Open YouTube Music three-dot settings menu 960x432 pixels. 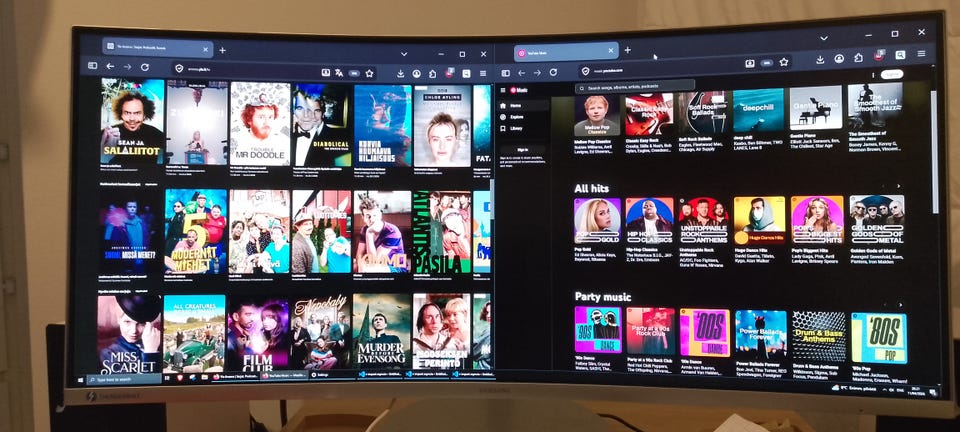click(x=872, y=75)
